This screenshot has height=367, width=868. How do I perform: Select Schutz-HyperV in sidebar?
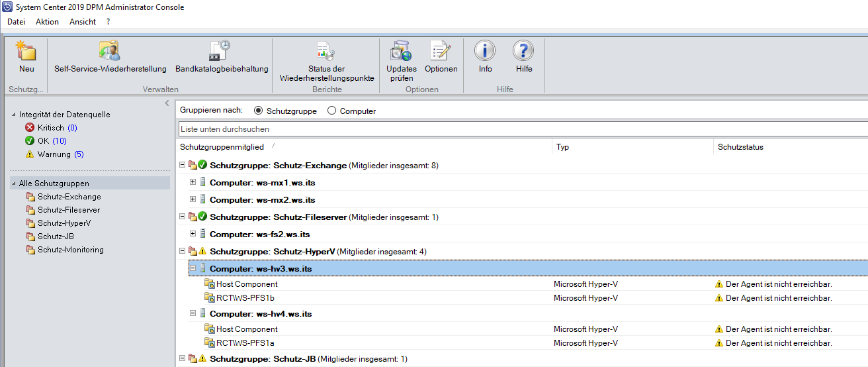click(64, 223)
